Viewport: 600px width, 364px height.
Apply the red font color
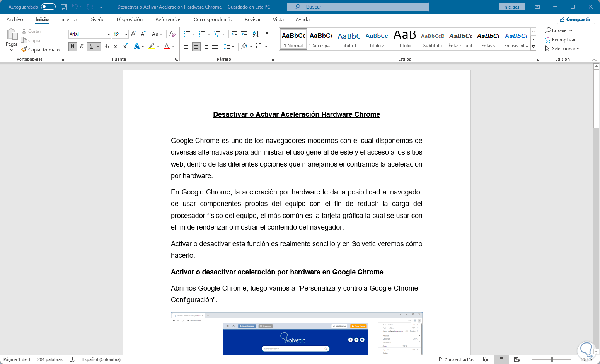coord(167,46)
